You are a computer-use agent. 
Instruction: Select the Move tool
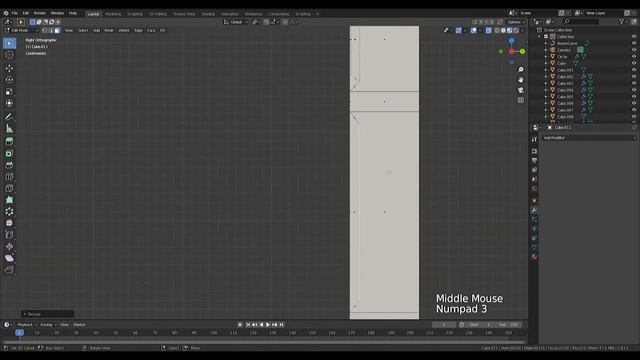[x=9, y=68]
